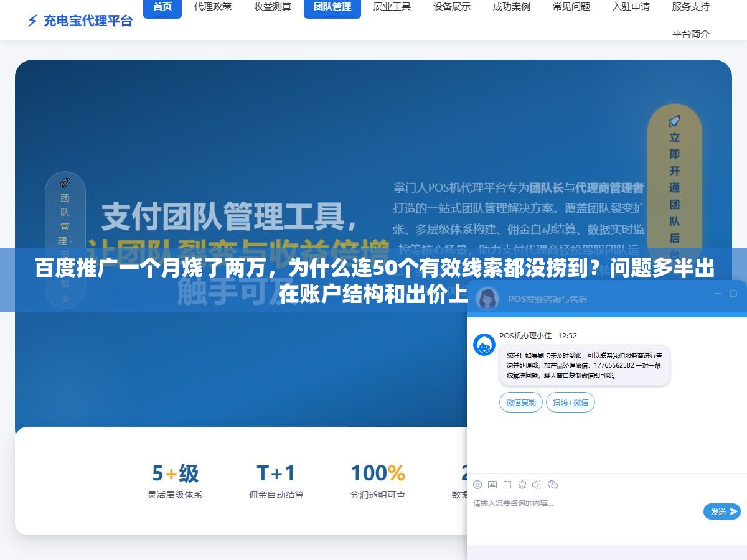The width and height of the screenshot is (747, 560).
Task: Open the 代理政策 menu item
Action: 213,7
